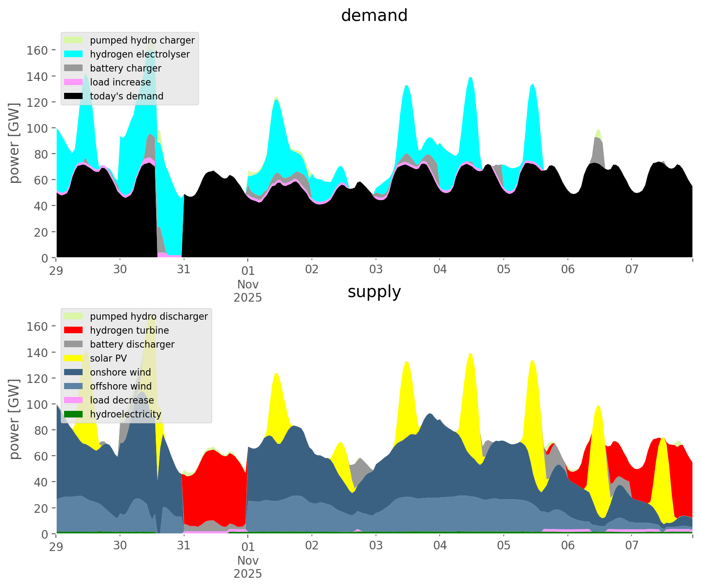The width and height of the screenshot is (701, 588).
Task: Click the '07' date tick on supply chart
Action: point(632,546)
